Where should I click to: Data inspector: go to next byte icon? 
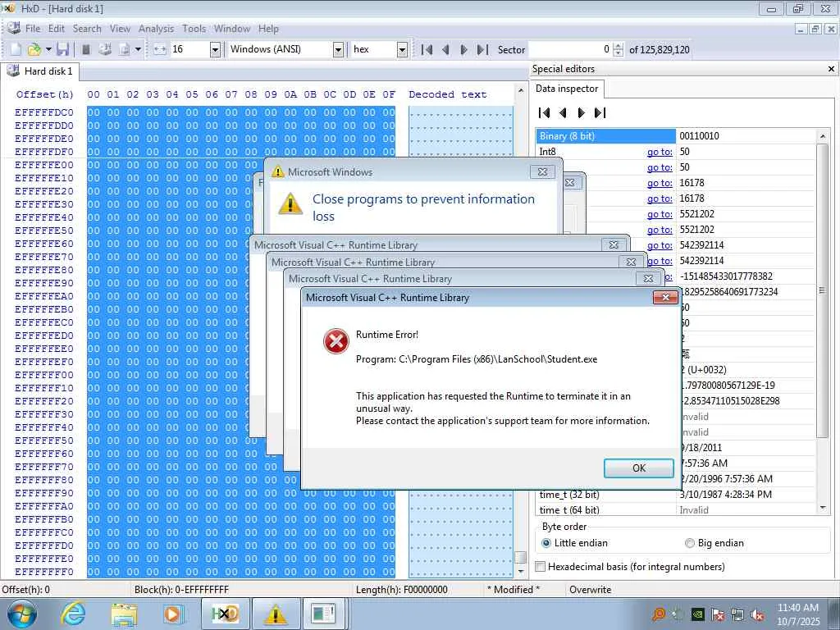[x=582, y=112]
